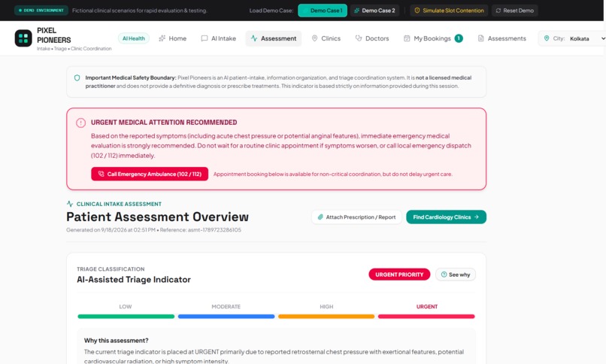The image size is (606, 364).
Task: Click Find Cardiology Clinics button
Action: click(446, 217)
